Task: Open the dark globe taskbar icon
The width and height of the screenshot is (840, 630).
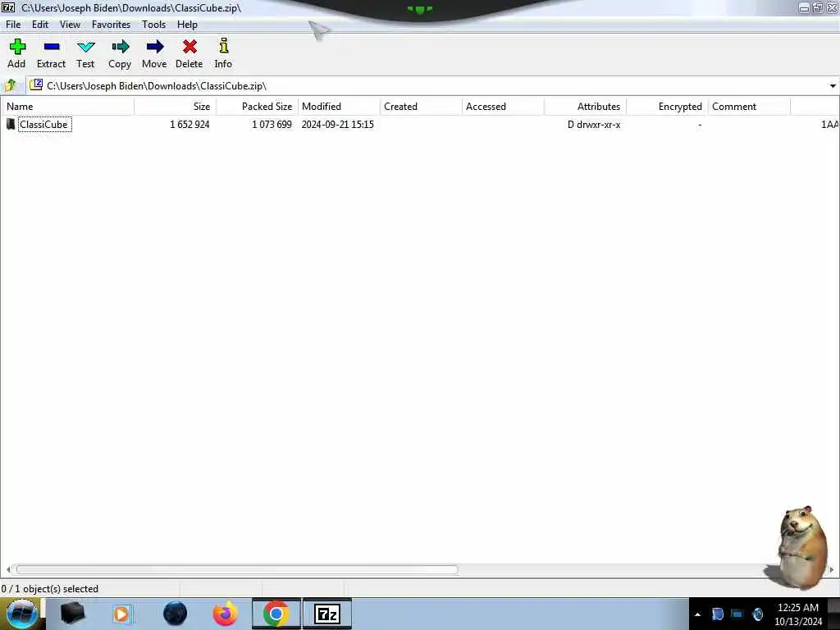Action: pyautogui.click(x=176, y=614)
